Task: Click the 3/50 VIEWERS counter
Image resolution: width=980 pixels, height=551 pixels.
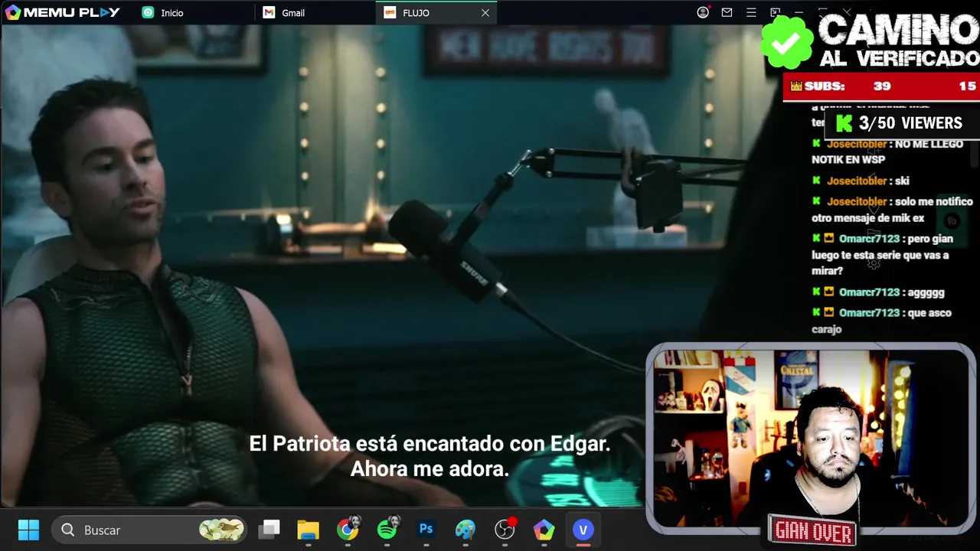Action: coord(900,123)
